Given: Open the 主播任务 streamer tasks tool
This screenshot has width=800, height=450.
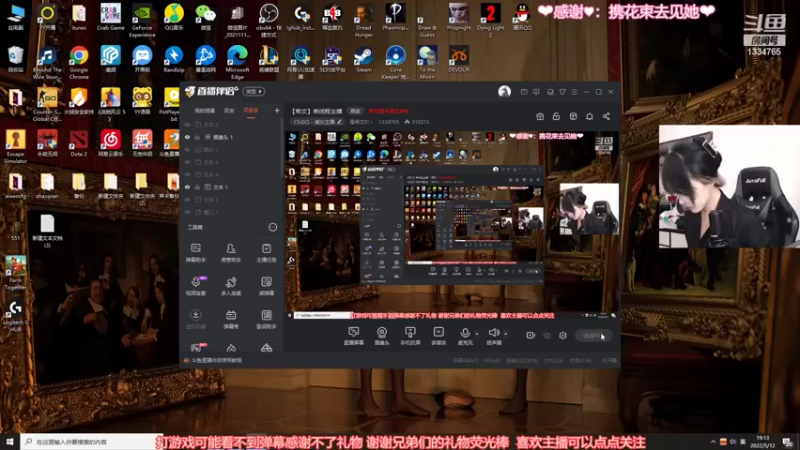Looking at the screenshot, I should point(266,253).
